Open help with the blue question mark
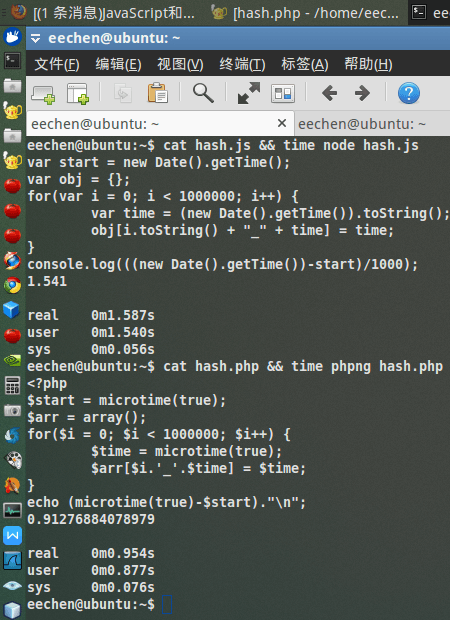Viewport: 450px width, 620px height. point(408,93)
